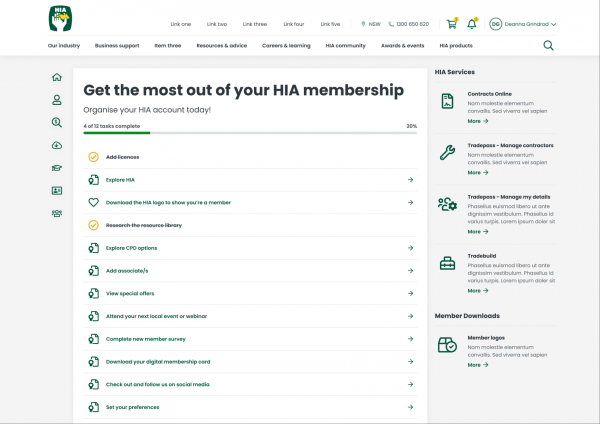Click the Contracts Online document icon
The image size is (600, 424).
coord(447,101)
